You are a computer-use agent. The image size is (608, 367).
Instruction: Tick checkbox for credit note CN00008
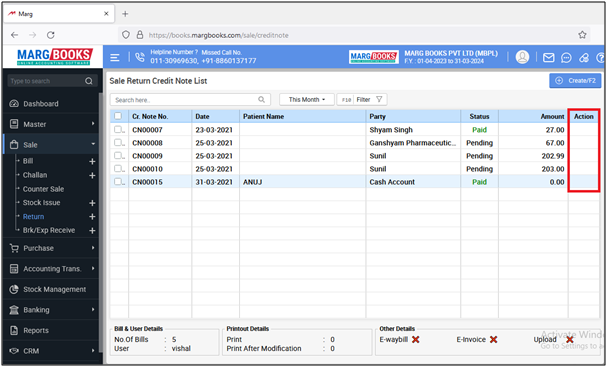[x=118, y=142]
